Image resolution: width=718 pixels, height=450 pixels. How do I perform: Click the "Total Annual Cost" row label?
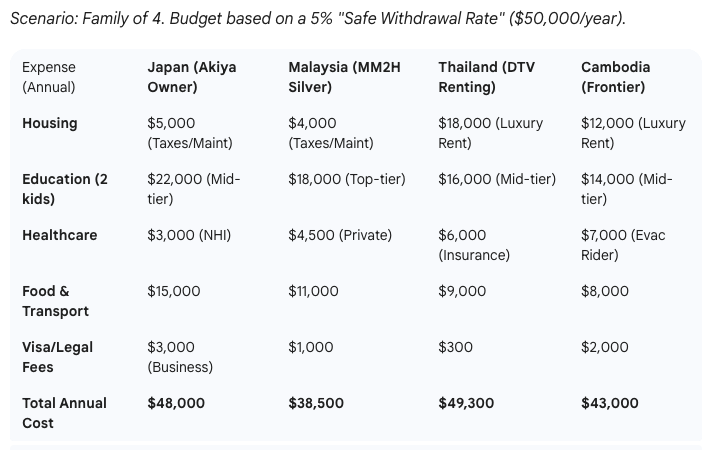pyautogui.click(x=64, y=413)
